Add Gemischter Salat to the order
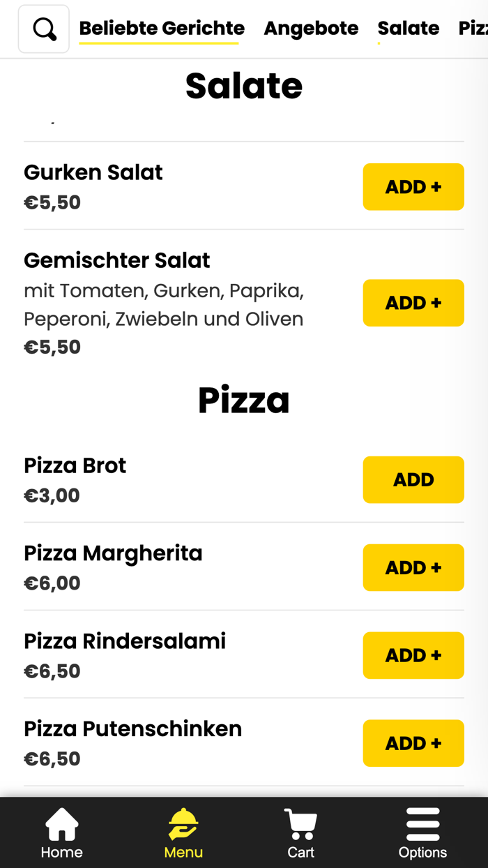The height and width of the screenshot is (868, 488). pyautogui.click(x=413, y=303)
